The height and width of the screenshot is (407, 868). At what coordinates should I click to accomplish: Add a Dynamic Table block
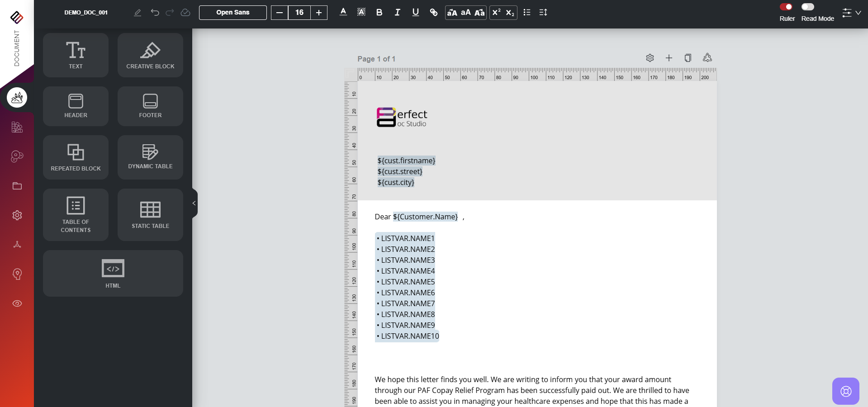(x=150, y=157)
